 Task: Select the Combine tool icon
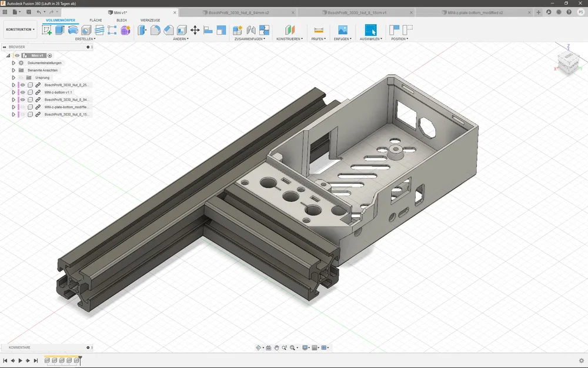[221, 30]
